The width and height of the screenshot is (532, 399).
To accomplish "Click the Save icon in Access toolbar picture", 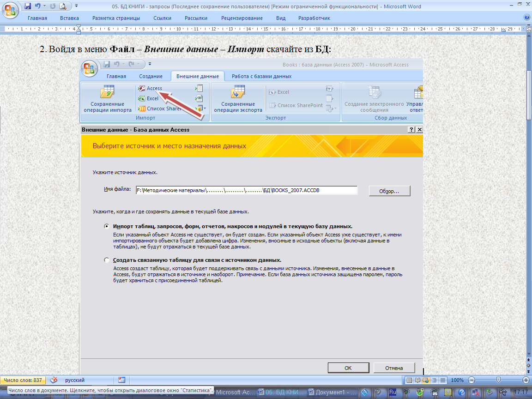I will coord(107,64).
